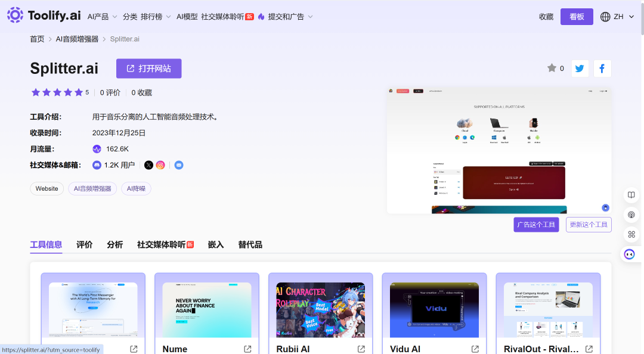The width and height of the screenshot is (644, 354).
Task: Select the AI音频增强器 tag
Action: [92, 188]
